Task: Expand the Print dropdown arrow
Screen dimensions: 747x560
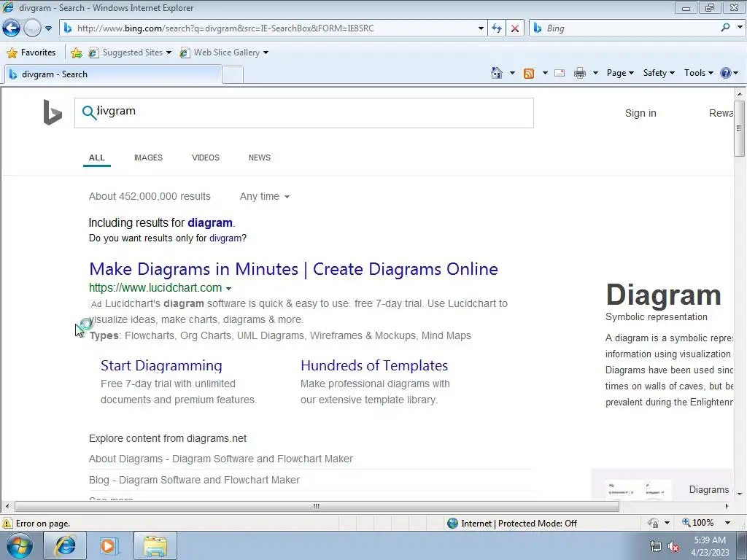Action: click(x=595, y=73)
